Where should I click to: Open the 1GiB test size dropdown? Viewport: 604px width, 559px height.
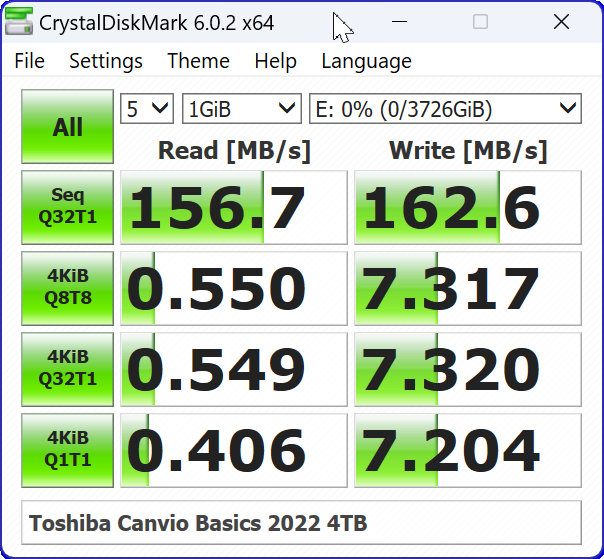242,109
